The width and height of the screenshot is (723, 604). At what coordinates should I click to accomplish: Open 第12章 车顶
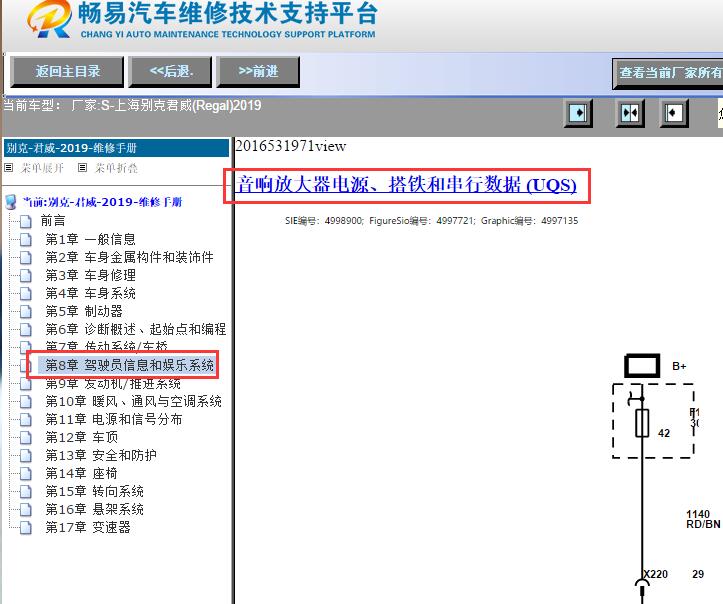pyautogui.click(x=82, y=438)
